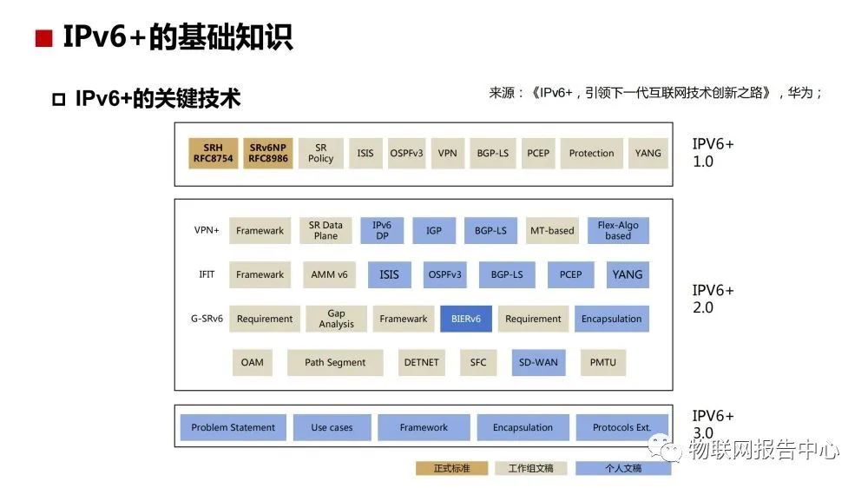
Task: Click the source citation text 来源
Action: (655, 93)
